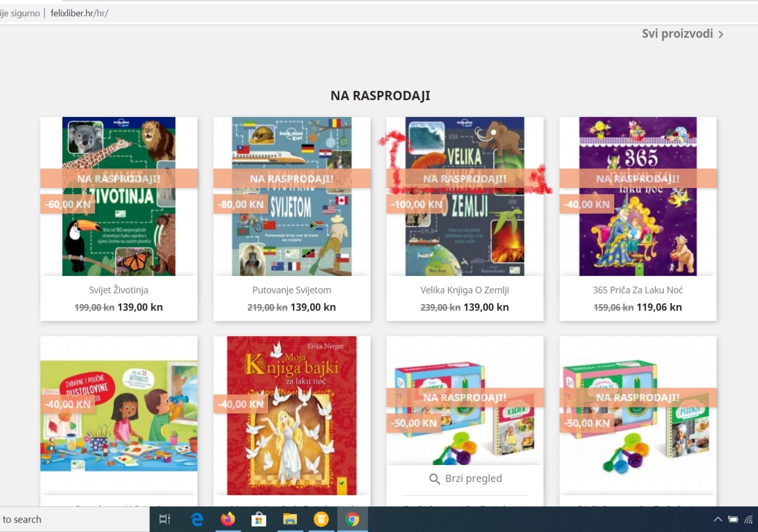The image size is (758, 532).
Task: Launch Firefox from taskbar
Action: pos(228,519)
